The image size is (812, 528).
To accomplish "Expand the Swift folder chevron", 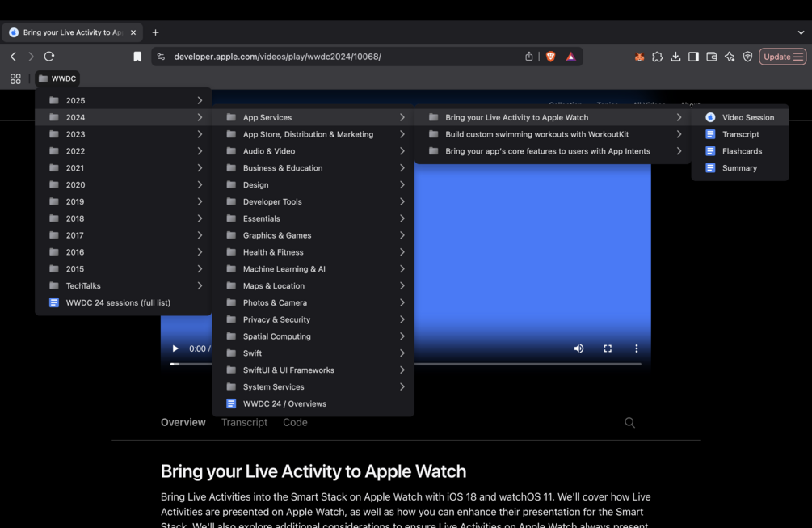I will 402,353.
